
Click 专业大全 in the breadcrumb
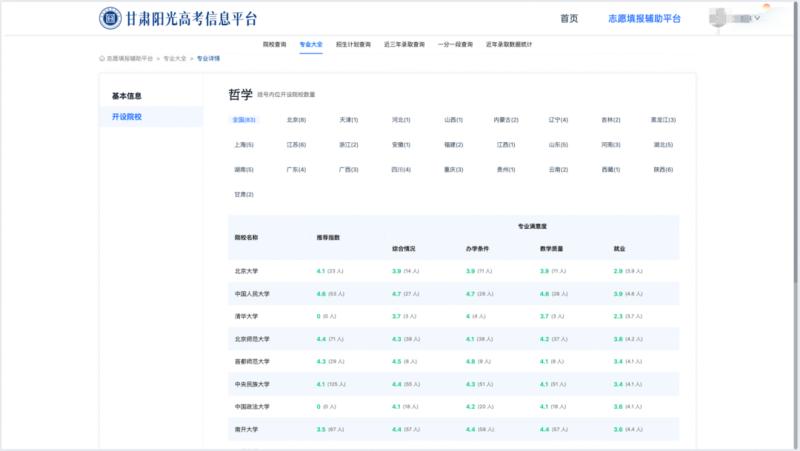pos(175,59)
